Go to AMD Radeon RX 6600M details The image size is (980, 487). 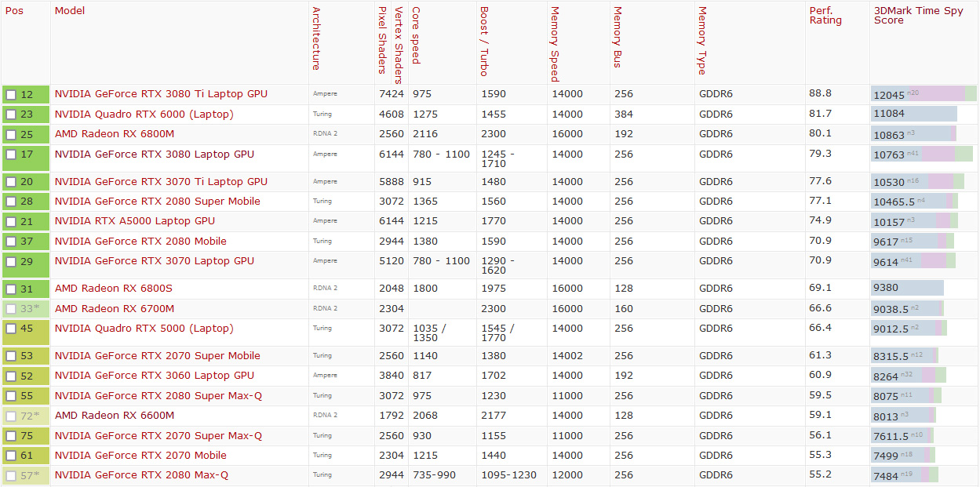[x=114, y=416]
